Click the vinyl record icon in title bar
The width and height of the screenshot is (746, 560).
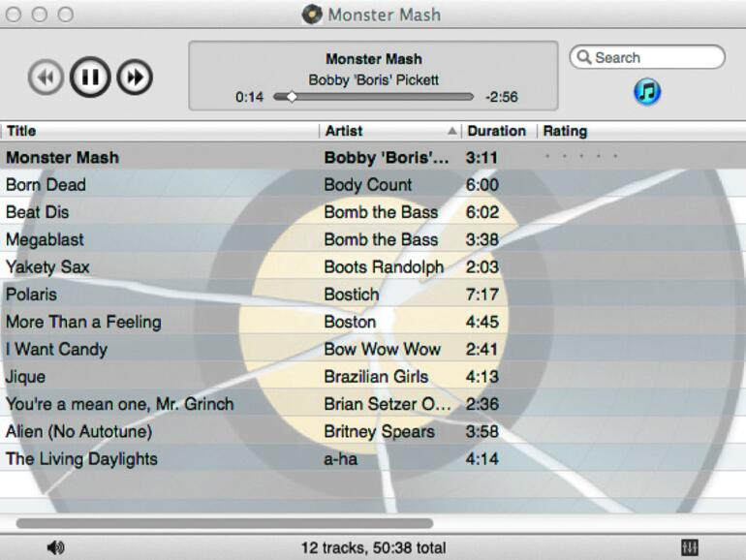pos(312,15)
